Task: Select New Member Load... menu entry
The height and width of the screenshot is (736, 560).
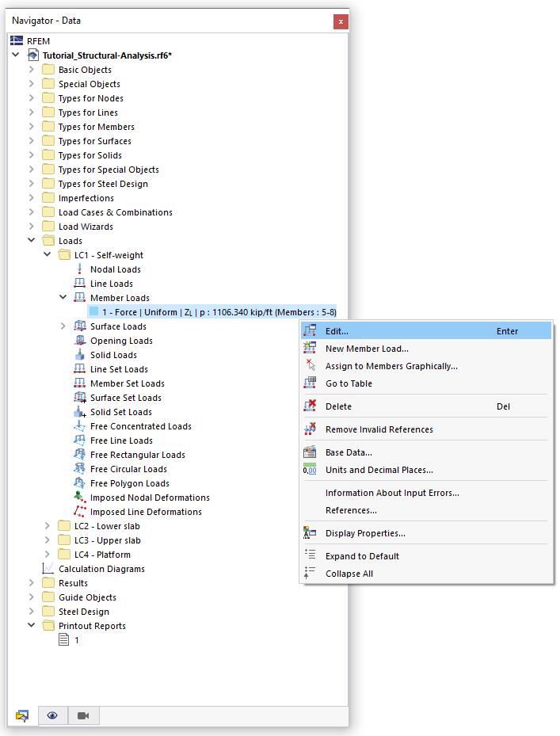Action: coord(426,349)
